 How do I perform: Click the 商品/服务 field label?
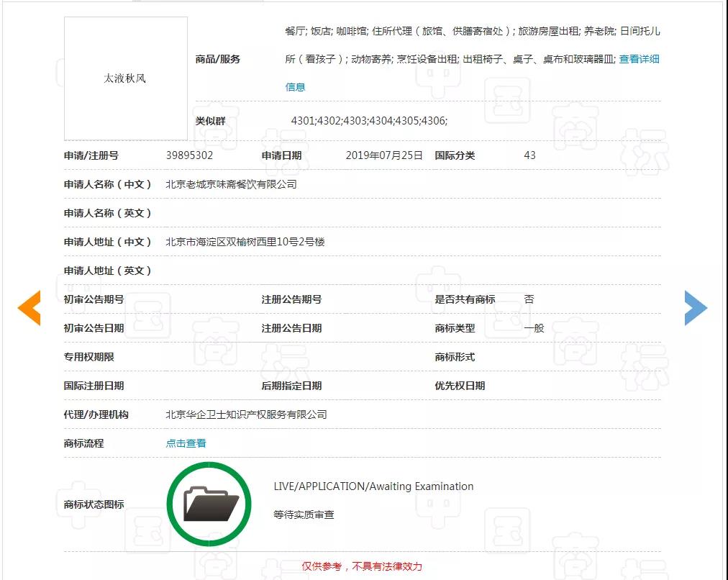(x=217, y=59)
